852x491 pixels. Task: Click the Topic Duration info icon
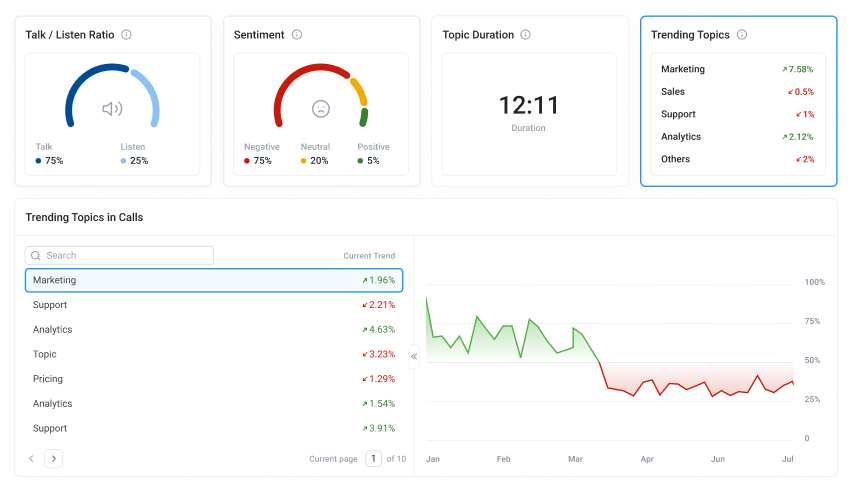tap(526, 35)
